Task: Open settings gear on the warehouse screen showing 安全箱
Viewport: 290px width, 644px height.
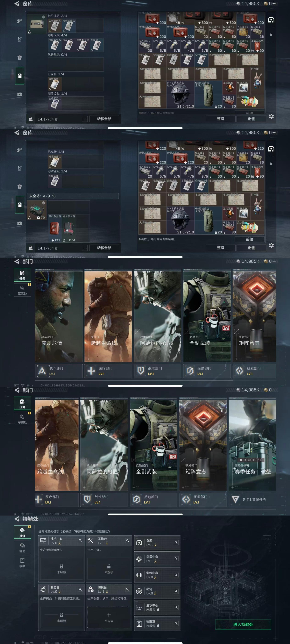Action: [x=271, y=245]
